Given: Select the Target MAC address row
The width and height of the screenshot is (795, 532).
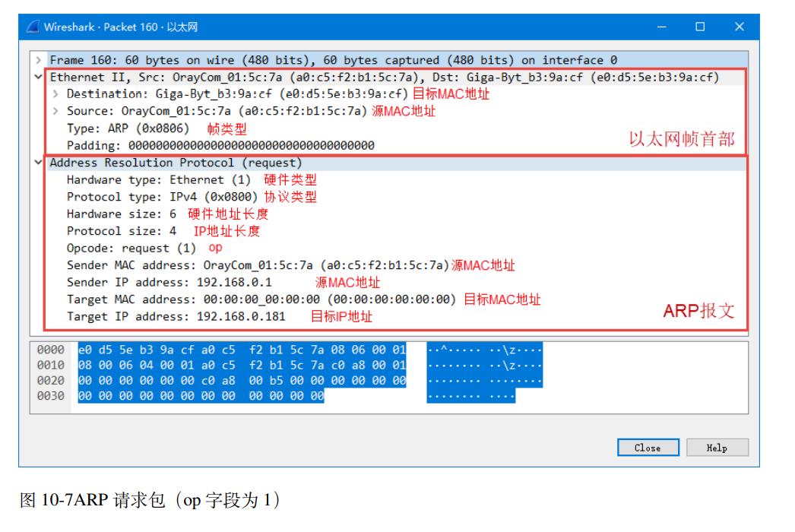Looking at the screenshot, I should pos(190,299).
